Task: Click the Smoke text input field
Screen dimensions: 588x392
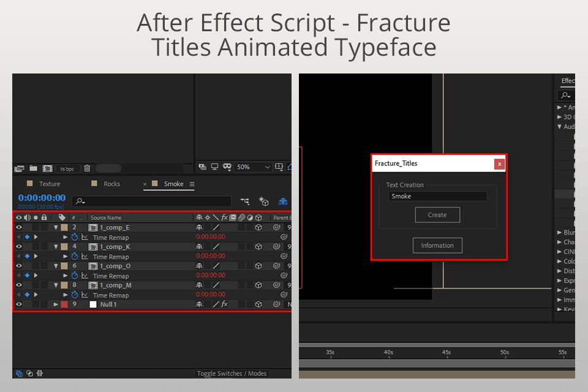Action: point(437,196)
